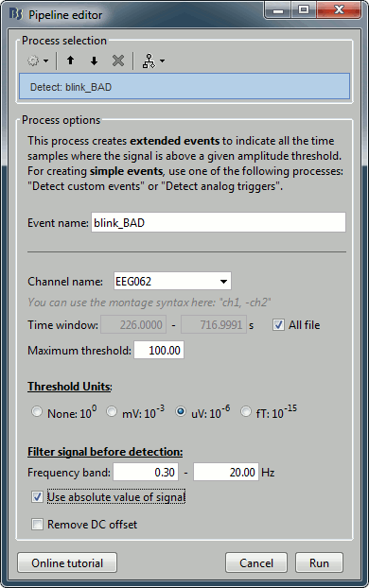The width and height of the screenshot is (369, 588).
Task: Click the Brainstorm logo in the title bar
Action: [x=16, y=14]
